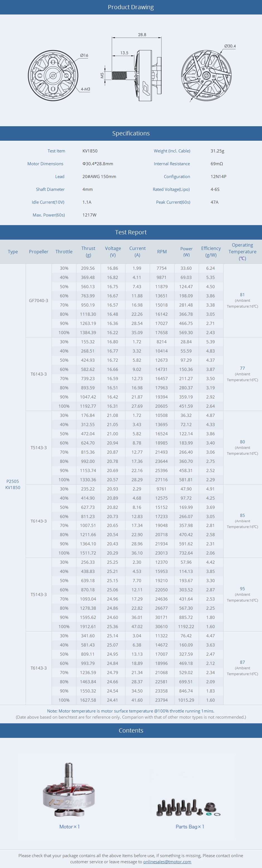Click the Motor × 1 product photo
The width and height of the screenshot is (262, 868).
69,792
